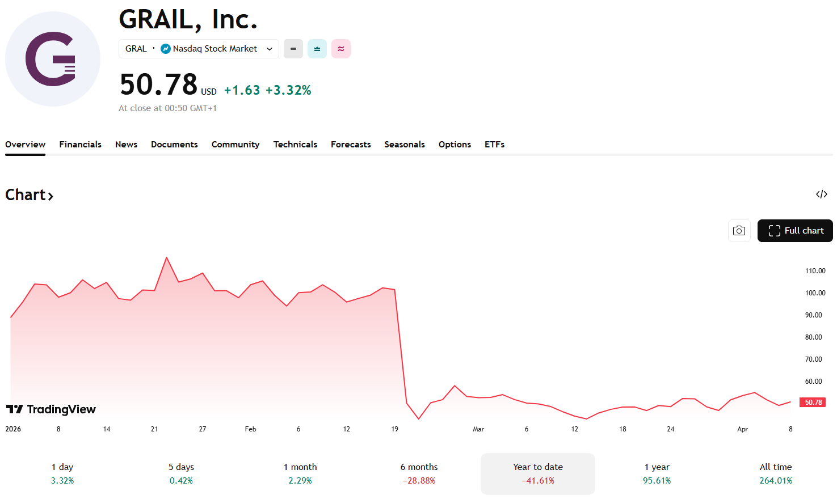The height and width of the screenshot is (504, 837).
Task: Open the Full chart button
Action: tap(795, 231)
